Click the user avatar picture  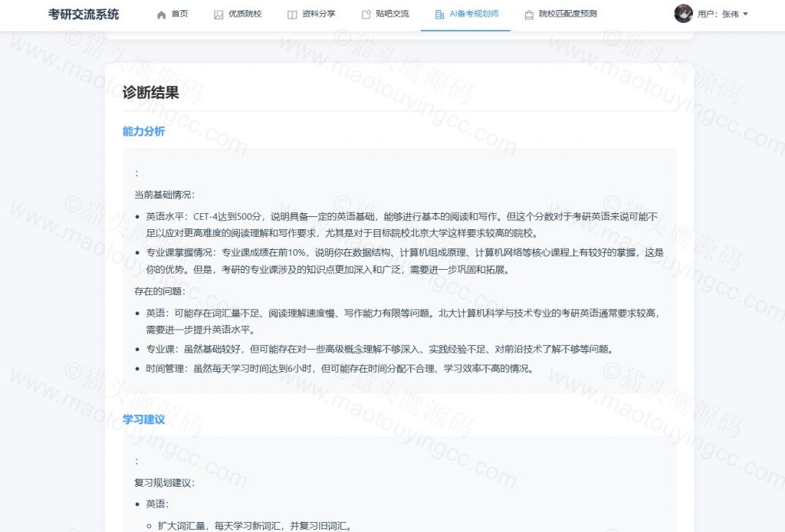point(683,14)
